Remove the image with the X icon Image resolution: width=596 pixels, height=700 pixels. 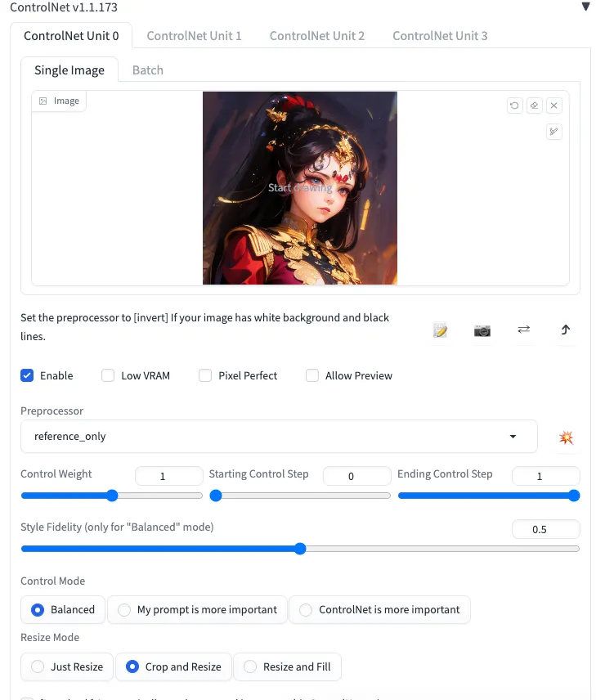pyautogui.click(x=554, y=105)
